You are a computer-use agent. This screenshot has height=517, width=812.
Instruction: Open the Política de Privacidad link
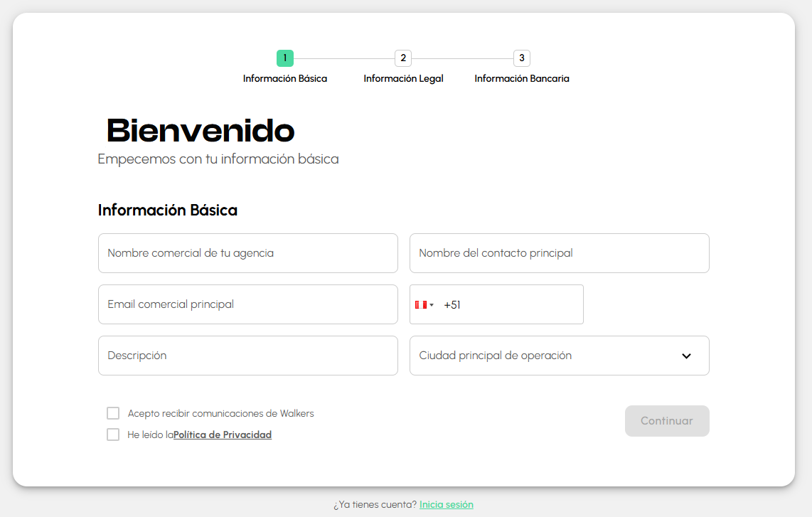(x=222, y=435)
